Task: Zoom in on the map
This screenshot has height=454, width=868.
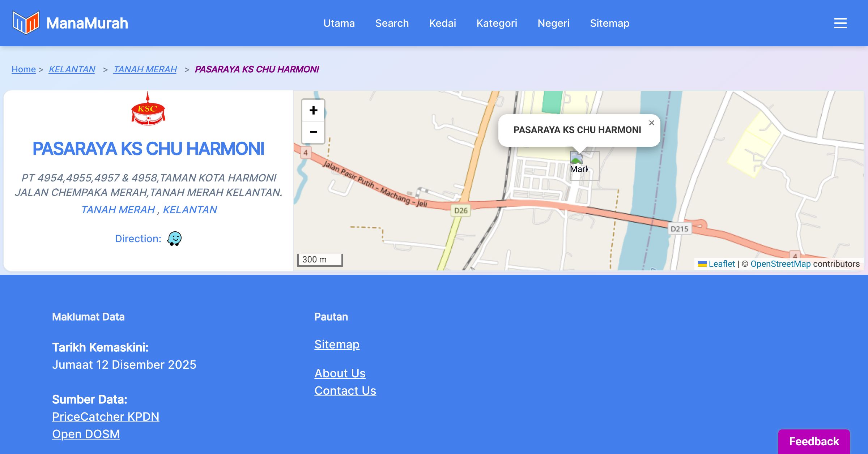Action: (x=313, y=110)
